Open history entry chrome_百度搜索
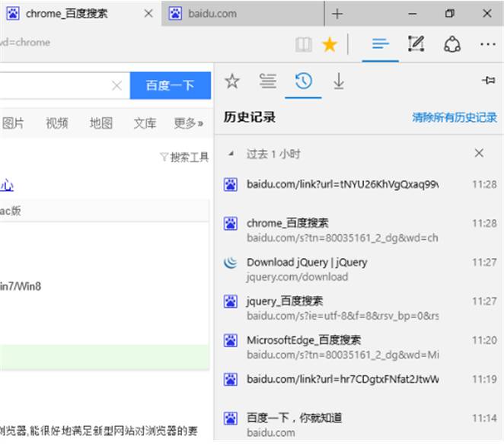 pos(359,231)
